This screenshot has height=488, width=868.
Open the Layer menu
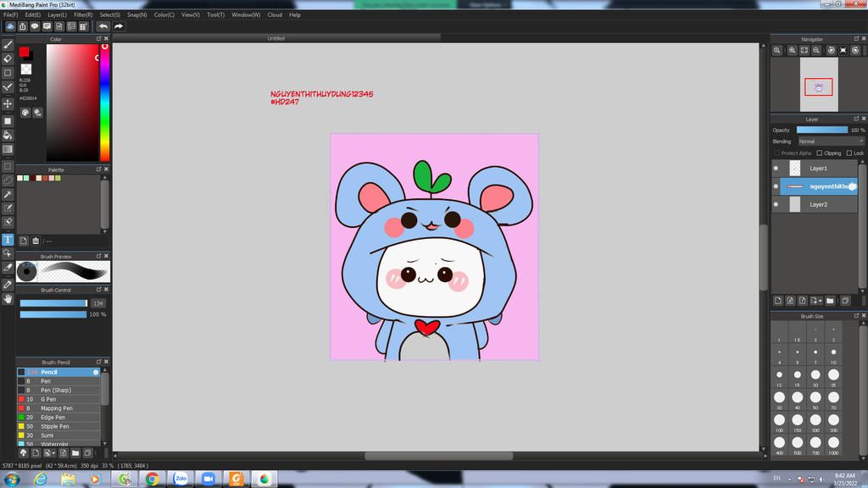pos(57,15)
